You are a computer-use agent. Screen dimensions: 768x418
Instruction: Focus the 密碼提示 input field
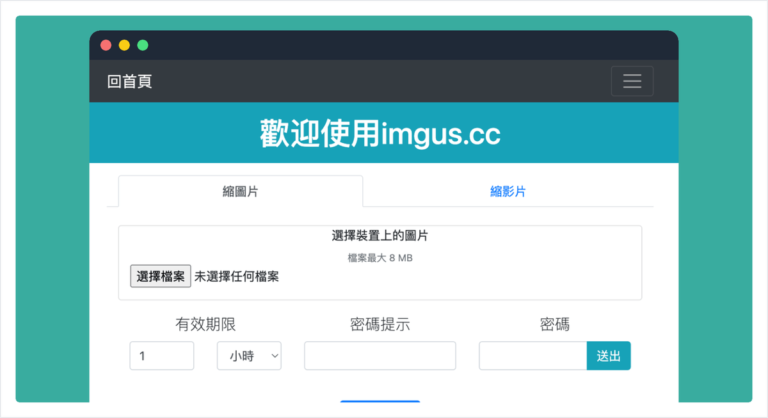coord(380,356)
